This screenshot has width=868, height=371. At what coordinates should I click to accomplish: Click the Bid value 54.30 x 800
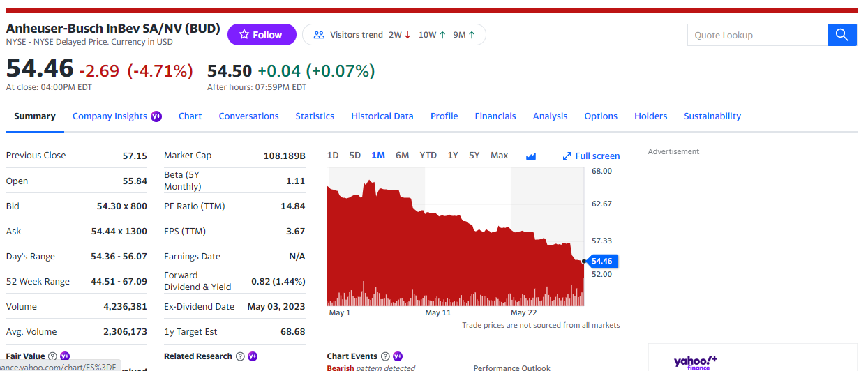tap(121, 206)
